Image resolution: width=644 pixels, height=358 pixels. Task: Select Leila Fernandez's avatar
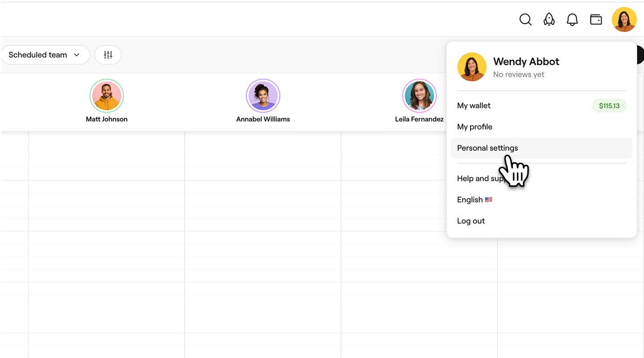tap(419, 96)
